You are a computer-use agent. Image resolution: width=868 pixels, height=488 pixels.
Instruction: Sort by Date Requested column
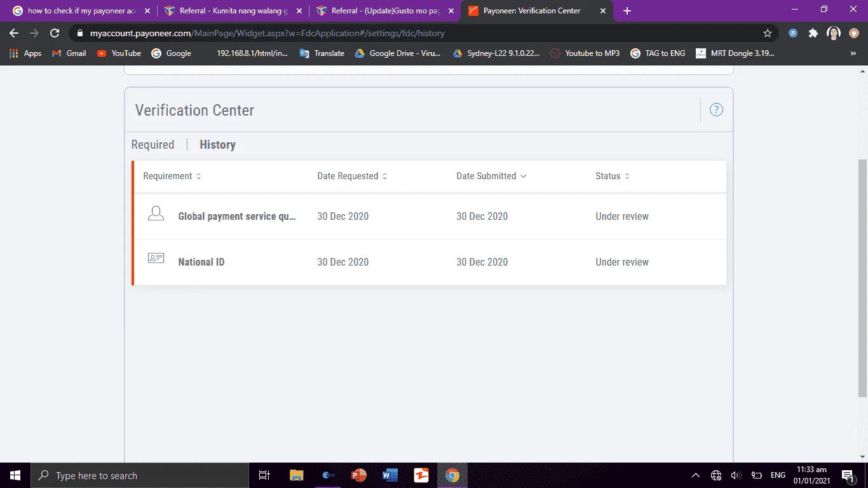352,176
